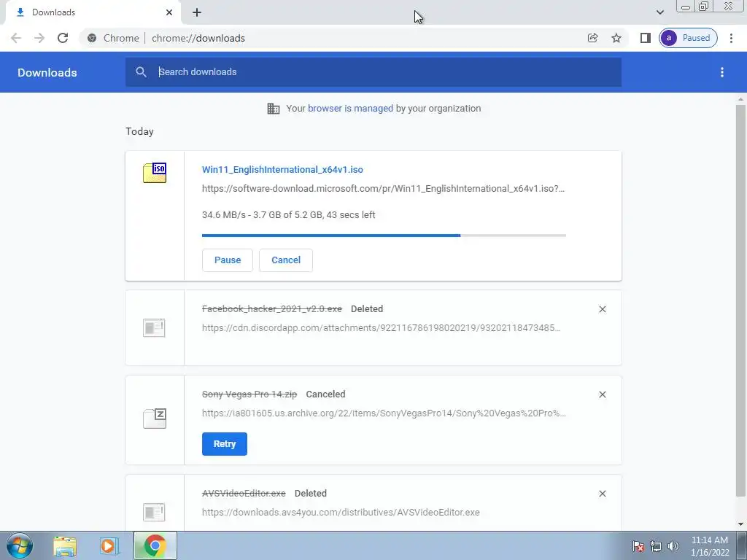Open the Windows Start menu
Image resolution: width=747 pixels, height=560 pixels.
click(x=20, y=545)
